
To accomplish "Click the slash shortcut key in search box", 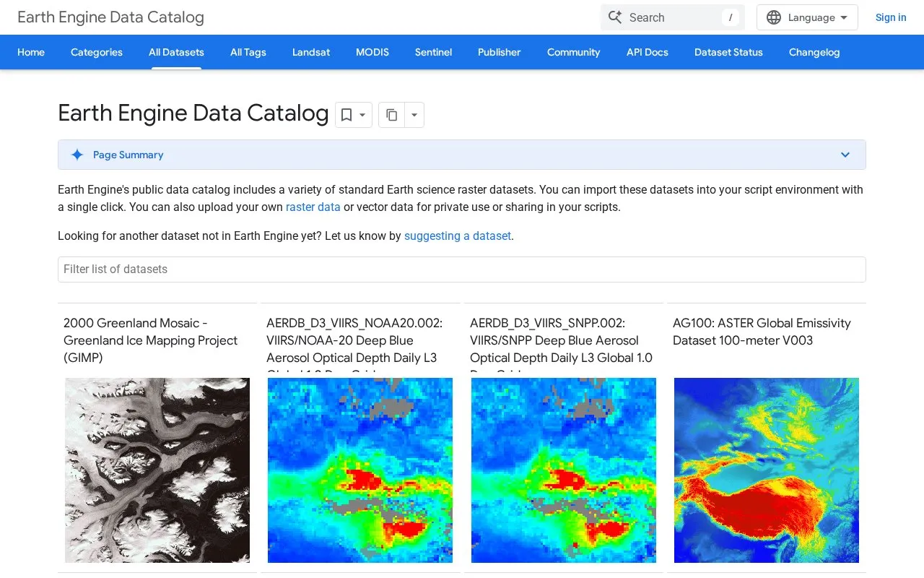I will coord(731,17).
